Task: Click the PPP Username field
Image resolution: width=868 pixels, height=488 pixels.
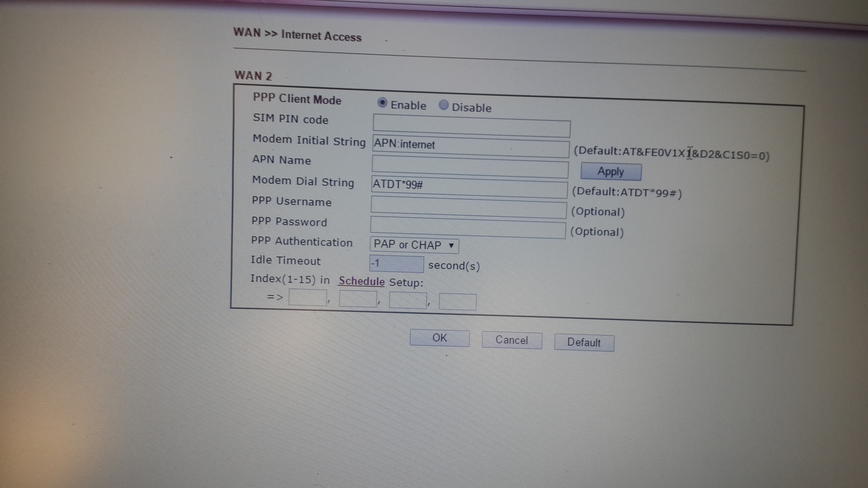Action: coord(468,207)
